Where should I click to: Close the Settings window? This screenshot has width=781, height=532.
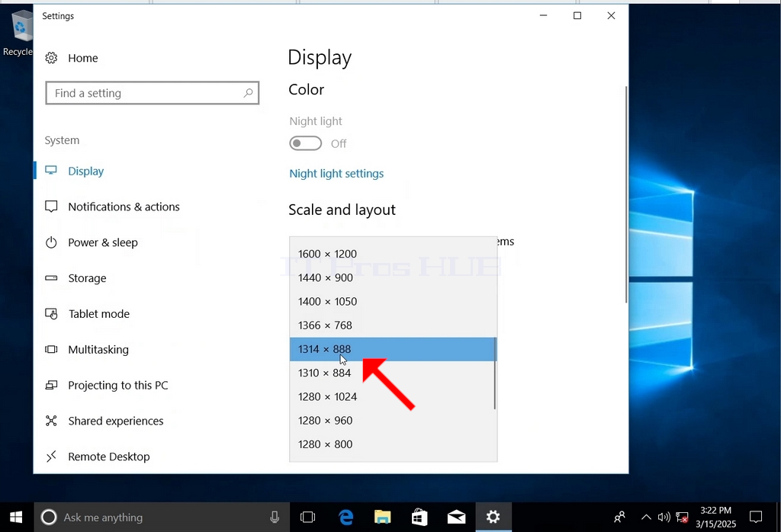(611, 15)
